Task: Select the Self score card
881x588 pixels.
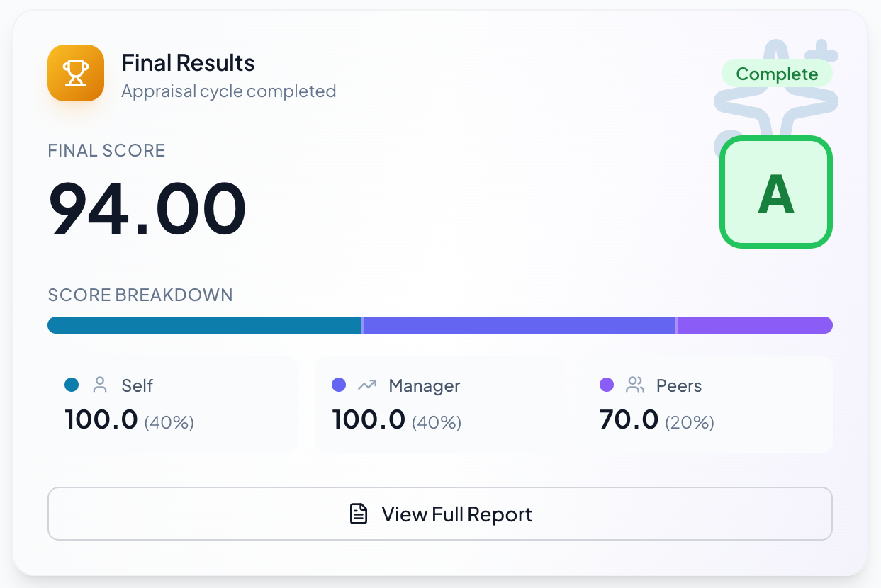Action: 172,405
